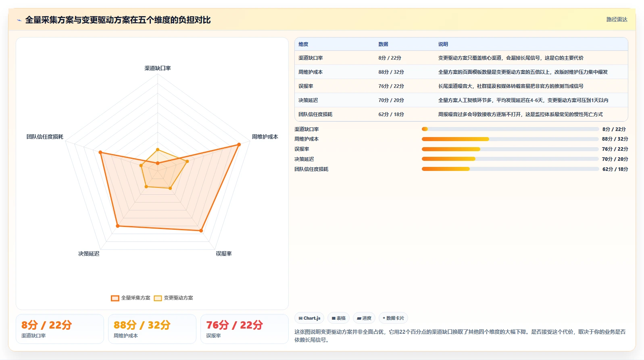
Task: Select the 维度 column header
Action: [x=303, y=44]
